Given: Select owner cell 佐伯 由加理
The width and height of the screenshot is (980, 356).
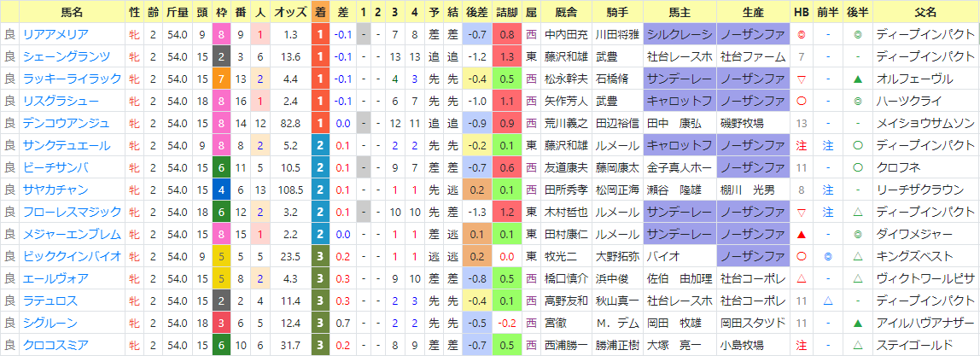Looking at the screenshot, I should (680, 278).
